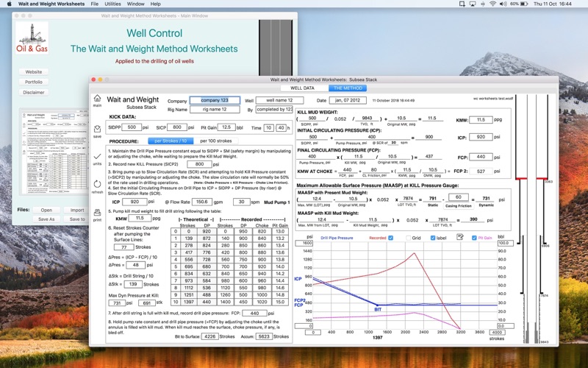Image resolution: width=588 pixels, height=368 pixels.
Task: Click the Flow Rate 150.6 gpm field
Action: click(202, 202)
